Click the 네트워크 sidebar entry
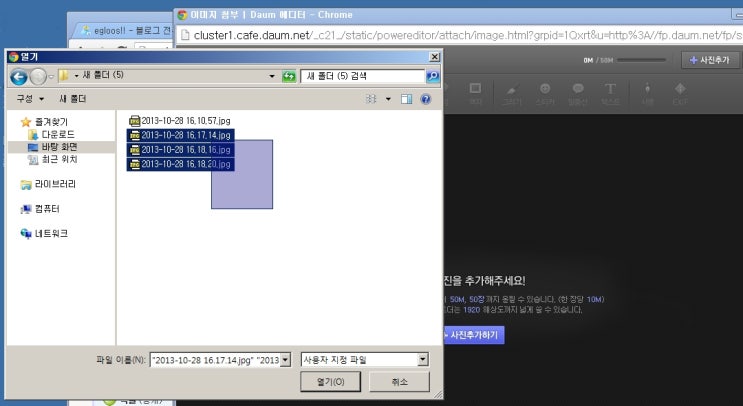The image size is (743, 406). click(51, 233)
